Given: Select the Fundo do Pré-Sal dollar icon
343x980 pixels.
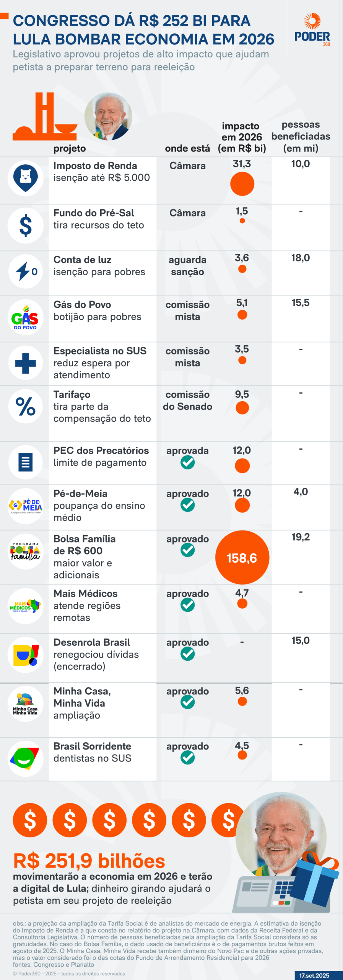Looking at the screenshot, I should [26, 225].
